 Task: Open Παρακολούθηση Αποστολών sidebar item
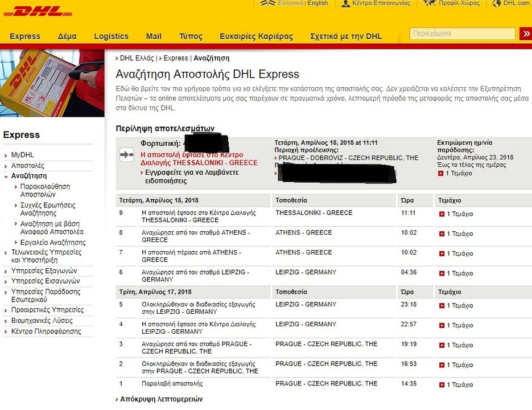click(x=45, y=190)
